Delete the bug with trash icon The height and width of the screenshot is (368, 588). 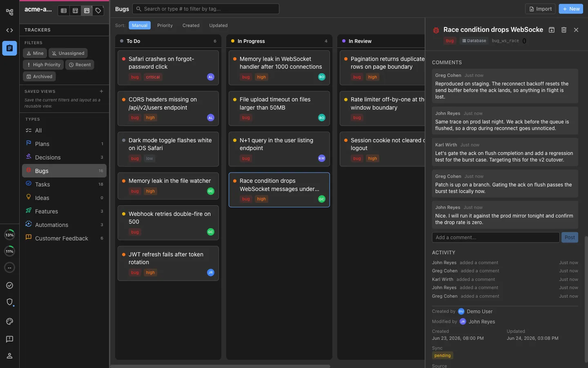[x=564, y=30]
